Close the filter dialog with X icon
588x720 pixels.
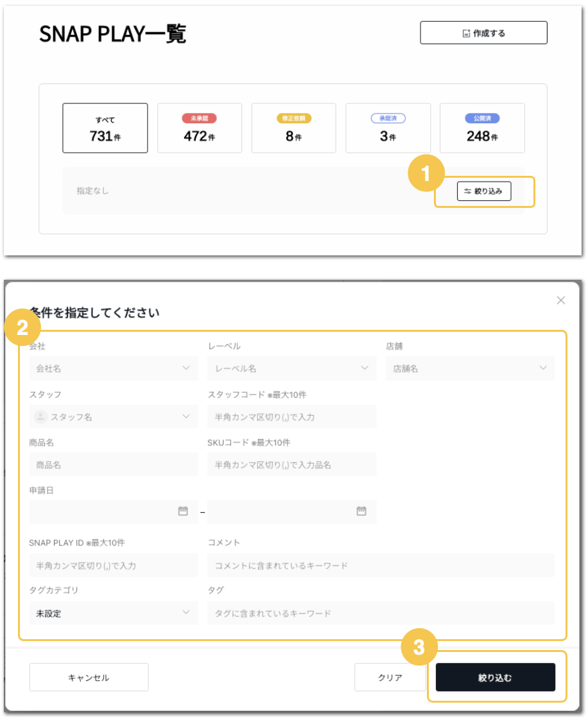560,300
